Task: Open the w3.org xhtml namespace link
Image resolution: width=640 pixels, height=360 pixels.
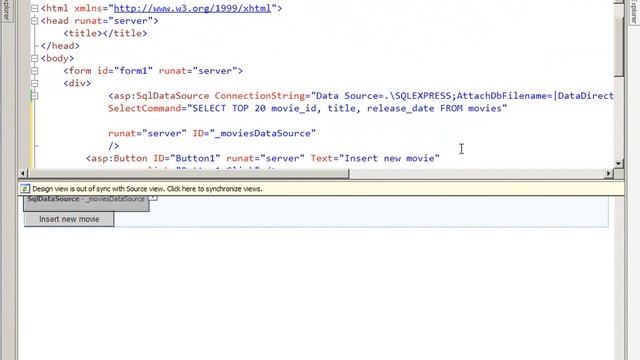Action: click(192, 8)
